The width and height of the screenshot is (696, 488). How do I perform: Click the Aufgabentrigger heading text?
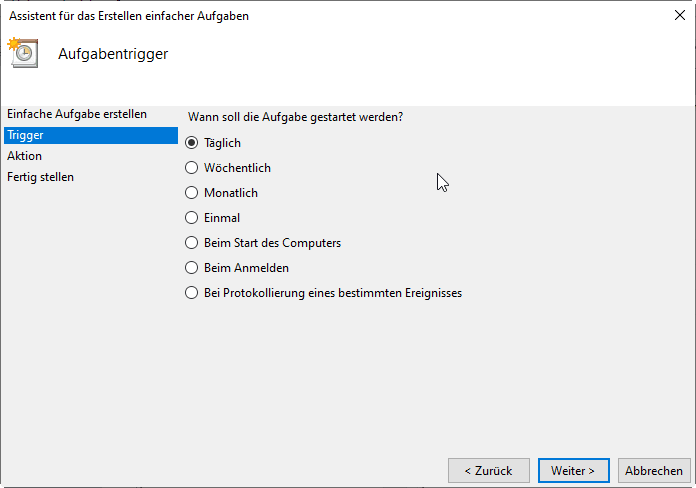[113, 54]
